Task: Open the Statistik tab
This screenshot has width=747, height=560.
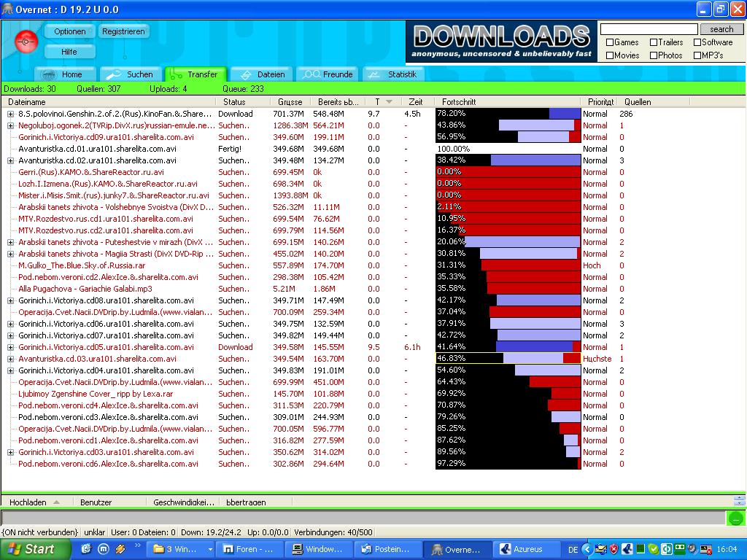Action: 393,74
